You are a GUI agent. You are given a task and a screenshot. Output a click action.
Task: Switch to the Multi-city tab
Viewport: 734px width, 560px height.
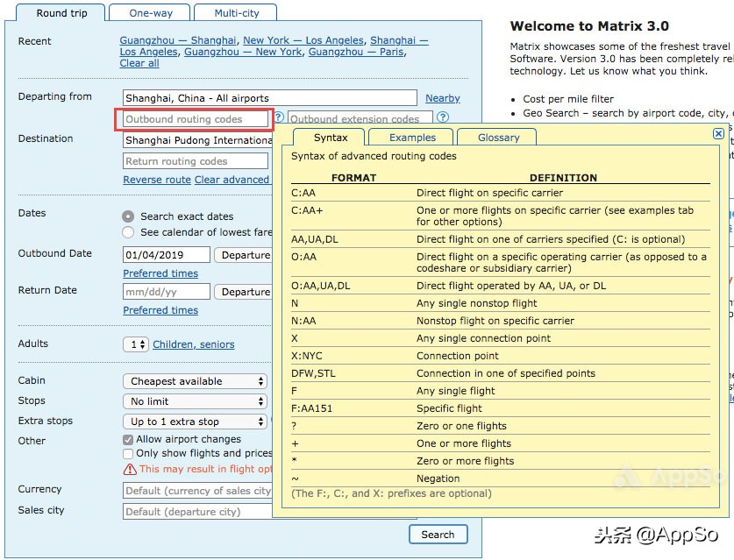(237, 13)
